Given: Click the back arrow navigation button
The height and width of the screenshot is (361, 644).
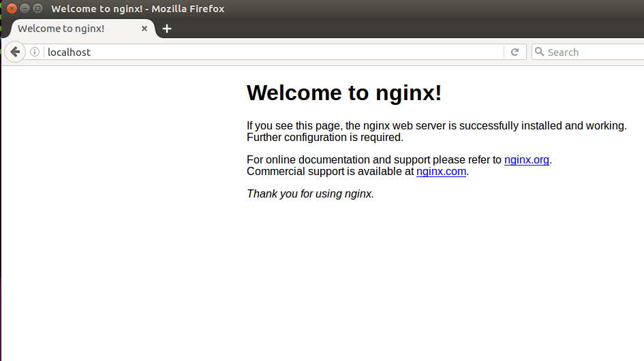Looking at the screenshot, I should coord(15,52).
